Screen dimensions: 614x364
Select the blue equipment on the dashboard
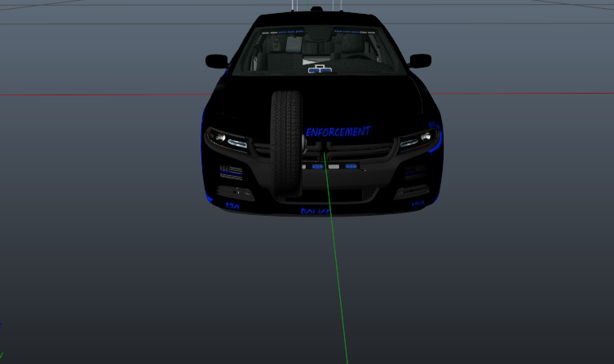(x=319, y=70)
